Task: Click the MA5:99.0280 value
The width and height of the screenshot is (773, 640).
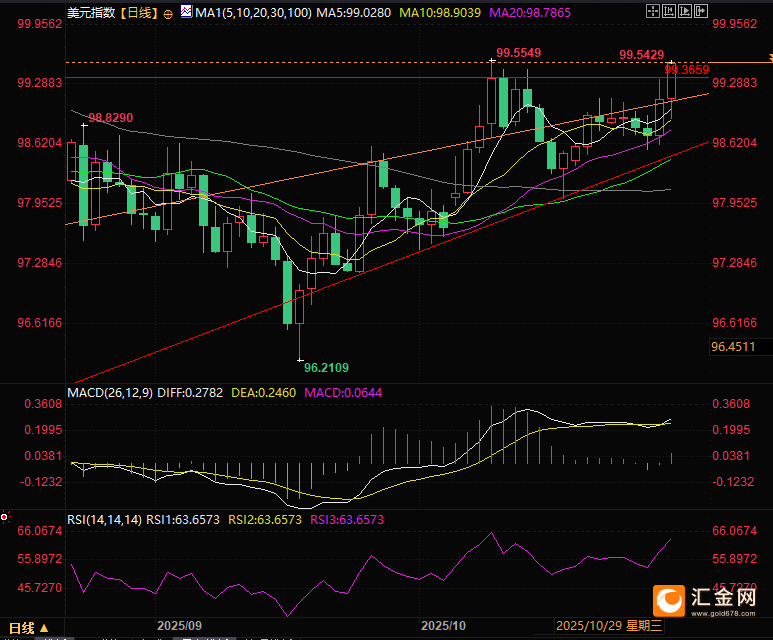Action: click(x=353, y=13)
